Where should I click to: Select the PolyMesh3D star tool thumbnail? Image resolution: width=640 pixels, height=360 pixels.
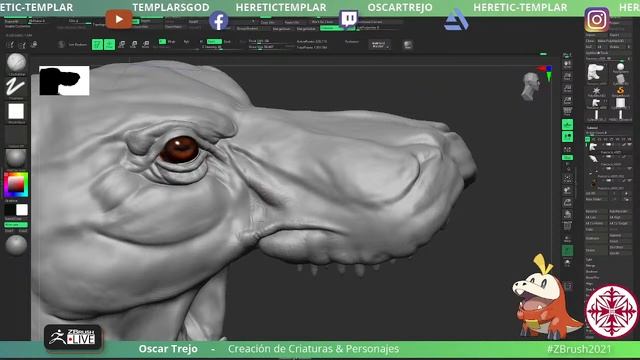pos(596,91)
